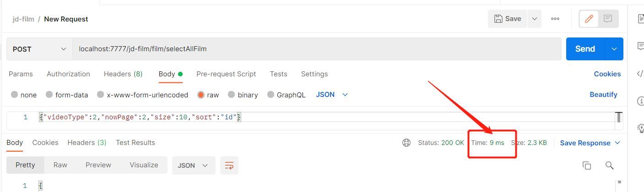Image resolution: width=644 pixels, height=192 pixels.
Task: Toggle the wrap lines icon in response
Action: 229,165
